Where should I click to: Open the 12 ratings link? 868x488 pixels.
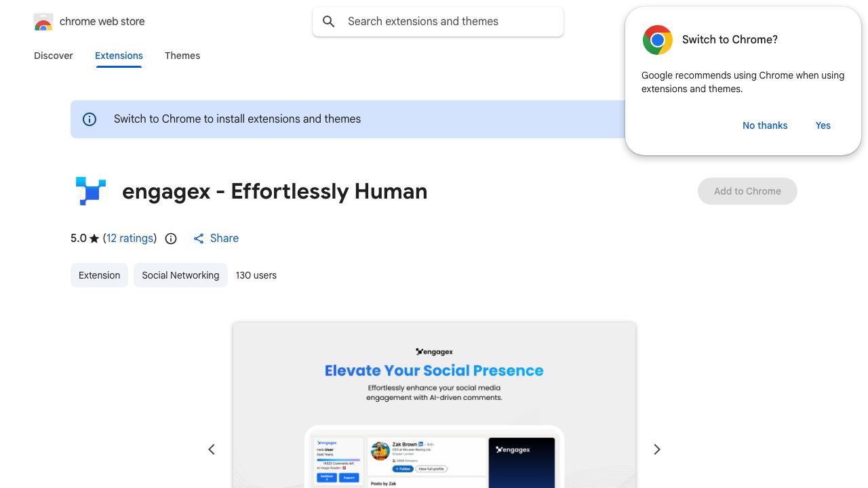(x=130, y=238)
